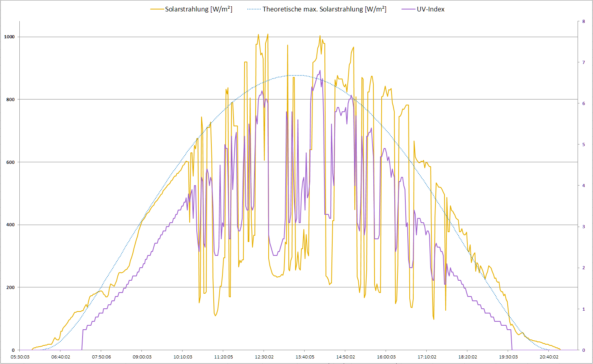Click the UV-Index legend label

430,9
